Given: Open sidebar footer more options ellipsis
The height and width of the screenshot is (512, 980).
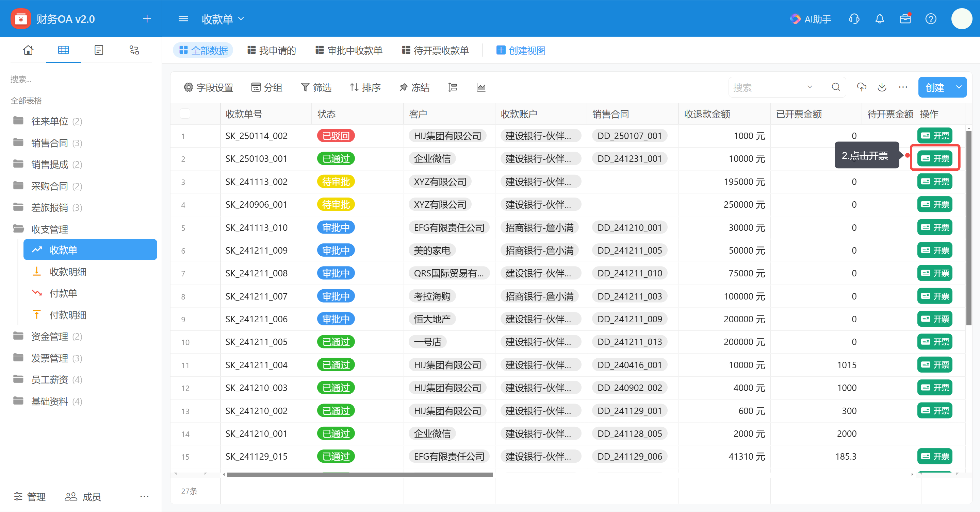Looking at the screenshot, I should [x=144, y=496].
